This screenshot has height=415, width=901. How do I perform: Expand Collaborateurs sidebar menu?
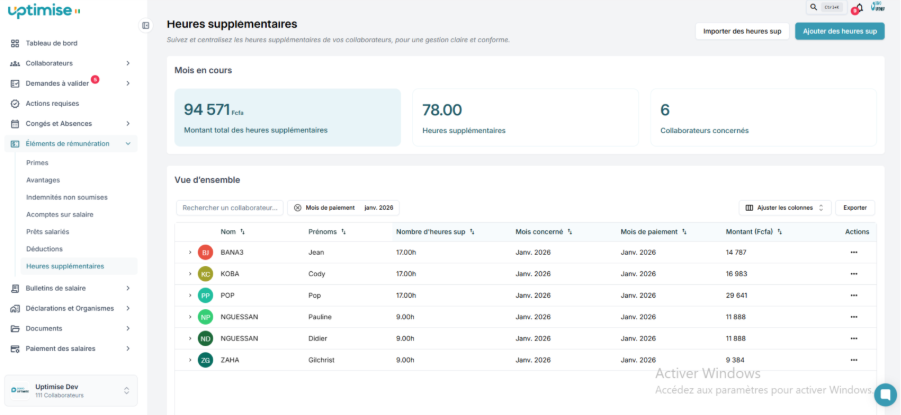[128, 63]
